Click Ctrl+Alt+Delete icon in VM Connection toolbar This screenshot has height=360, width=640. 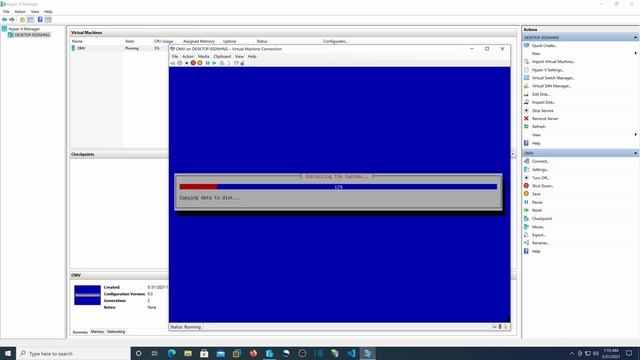173,63
